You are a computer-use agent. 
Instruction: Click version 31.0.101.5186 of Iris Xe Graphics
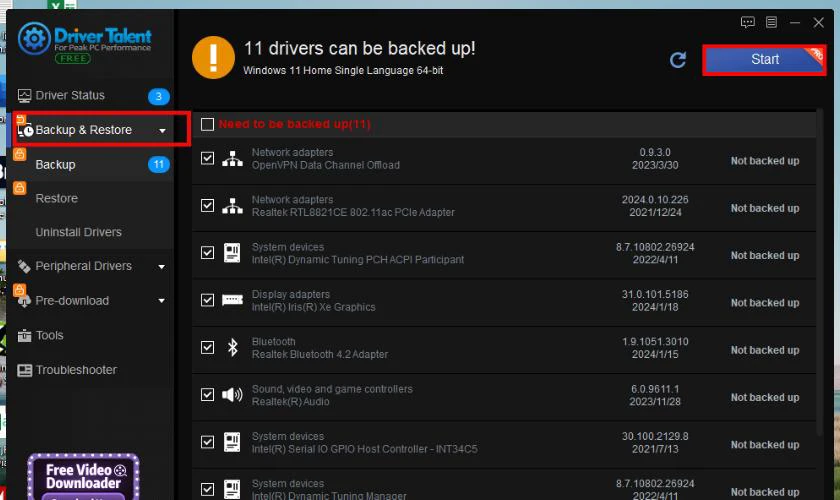655,294
